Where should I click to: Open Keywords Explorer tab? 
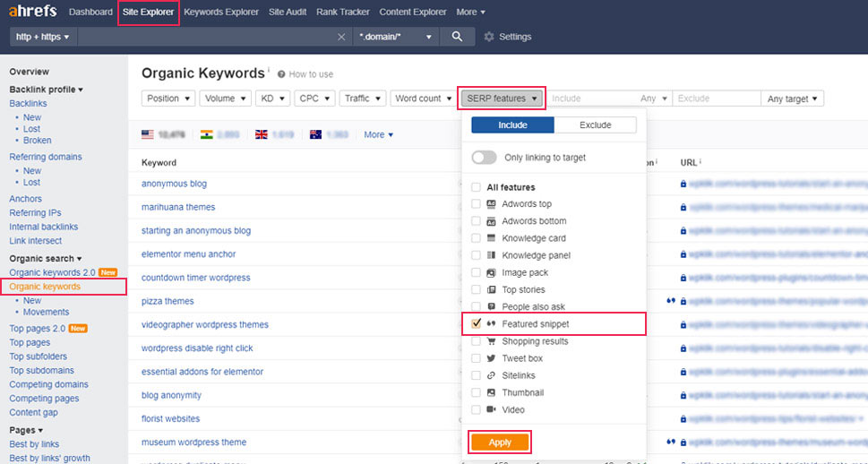pyautogui.click(x=221, y=12)
